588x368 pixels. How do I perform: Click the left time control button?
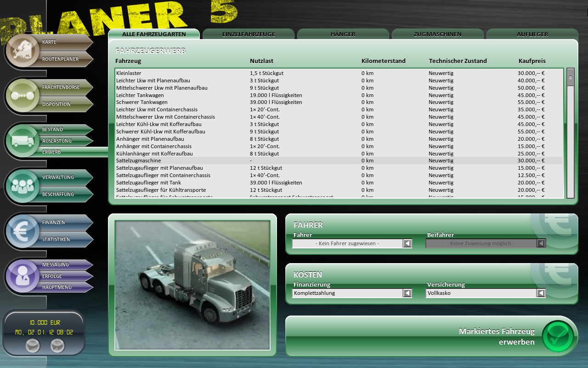[x=33, y=345]
